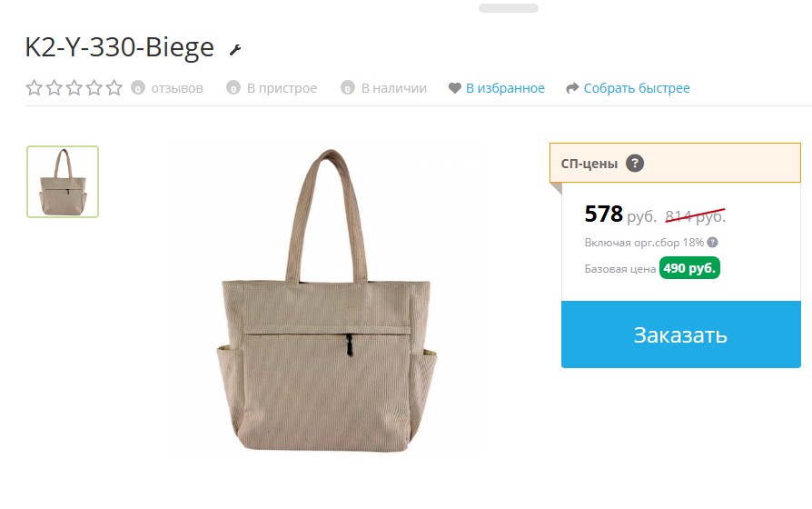812x509 pixels.
Task: Rate product with the fifth star
Action: 114,88
